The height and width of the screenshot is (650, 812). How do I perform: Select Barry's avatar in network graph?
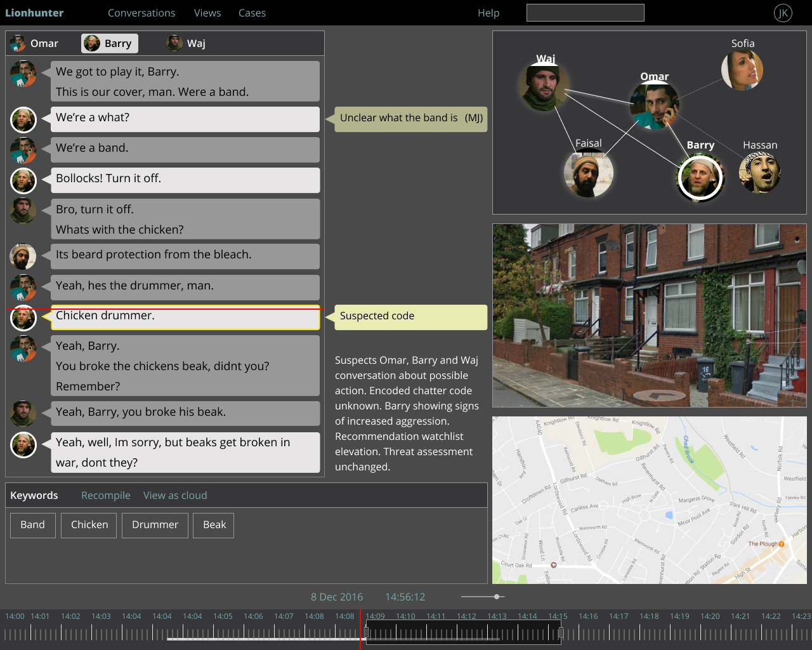click(700, 178)
